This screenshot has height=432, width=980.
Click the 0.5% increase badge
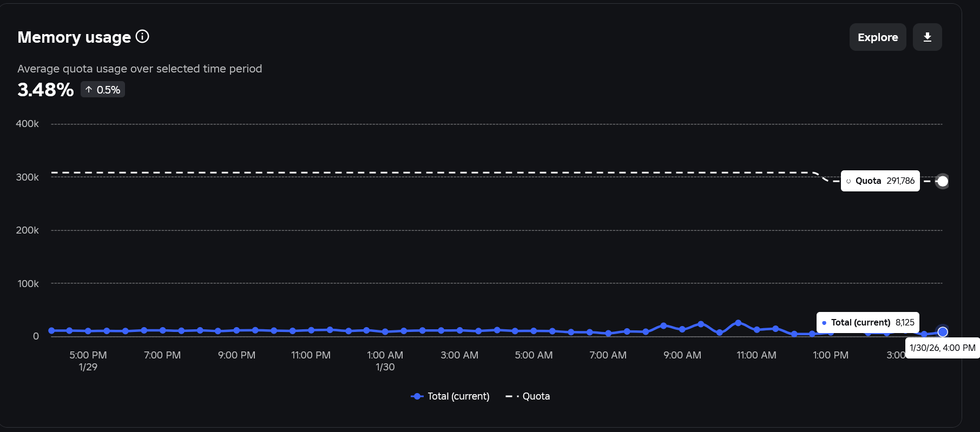click(103, 90)
